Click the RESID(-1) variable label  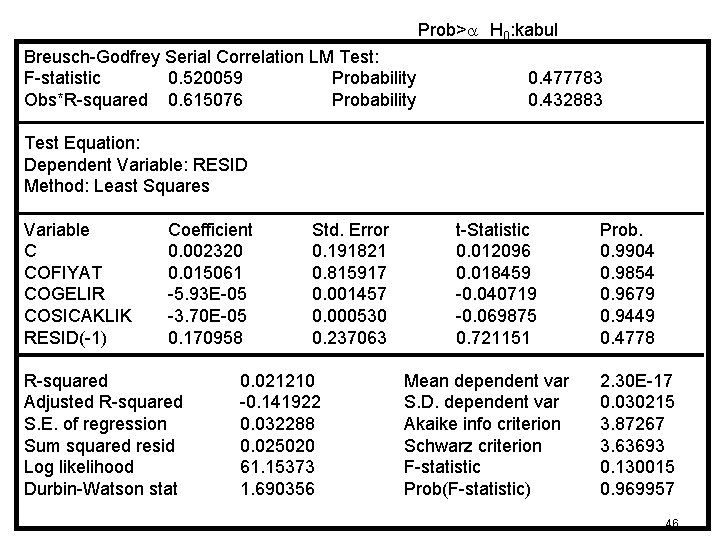66,339
